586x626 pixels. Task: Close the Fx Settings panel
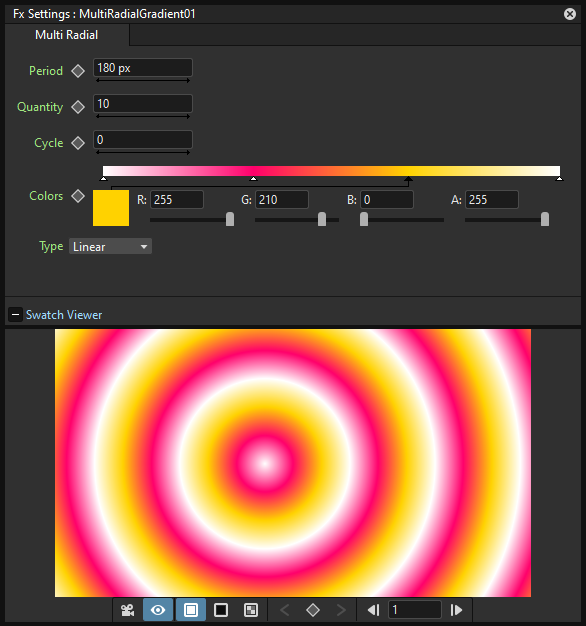570,14
